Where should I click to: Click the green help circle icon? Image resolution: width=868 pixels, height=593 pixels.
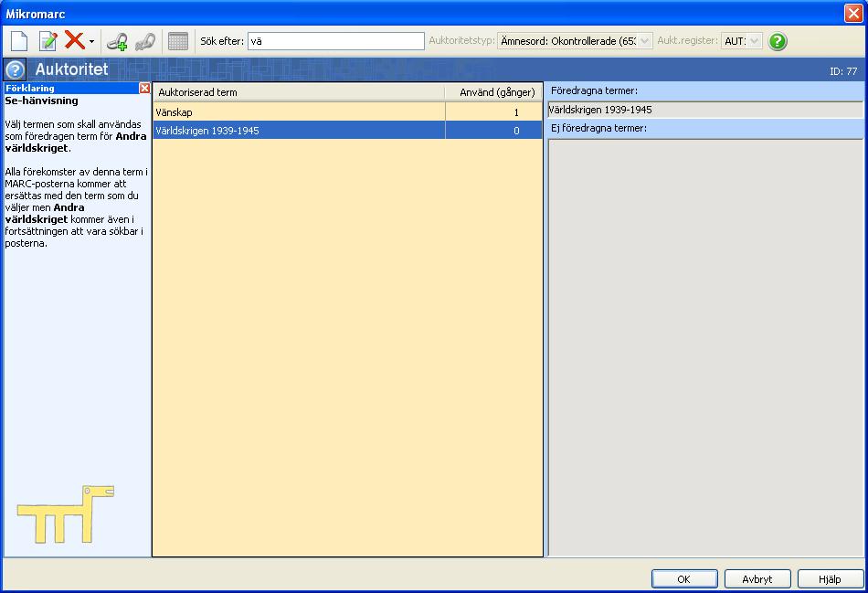778,41
